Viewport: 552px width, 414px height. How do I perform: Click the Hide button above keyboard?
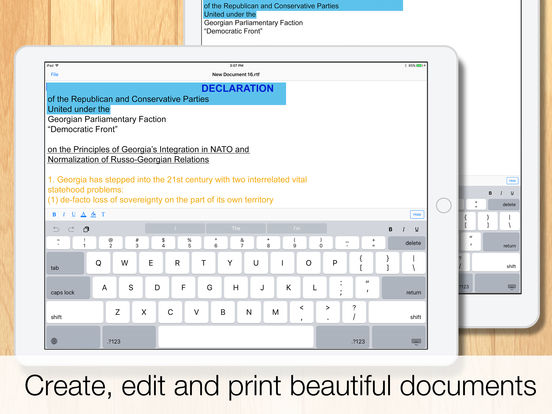pyautogui.click(x=417, y=214)
